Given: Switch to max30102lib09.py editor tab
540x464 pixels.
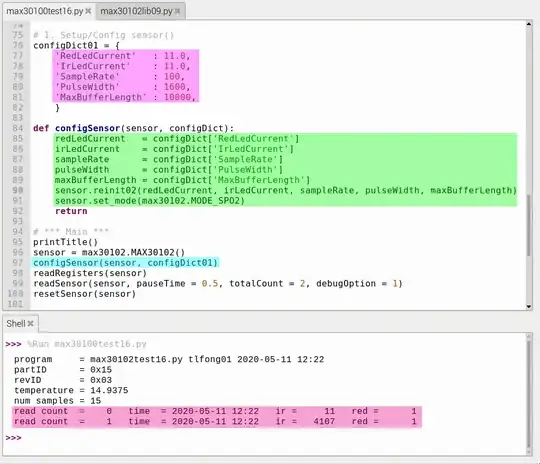Looking at the screenshot, I should (x=136, y=11).
